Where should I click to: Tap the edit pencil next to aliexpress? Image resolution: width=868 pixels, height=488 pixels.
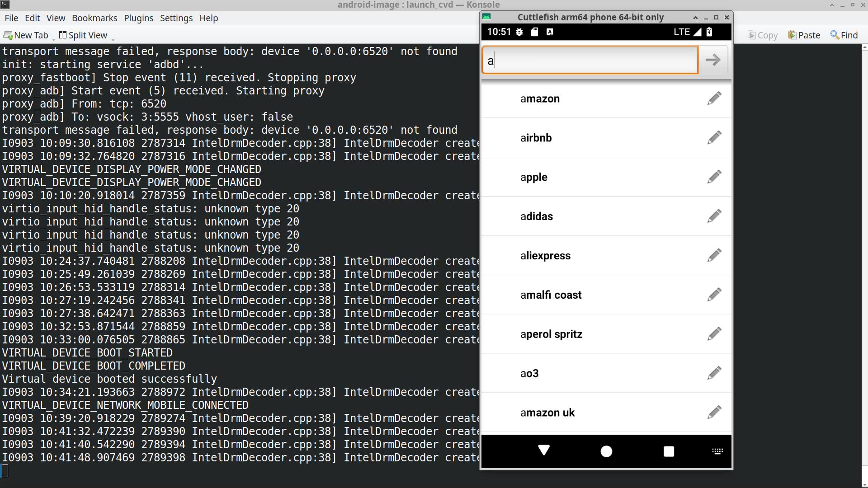[x=714, y=256]
